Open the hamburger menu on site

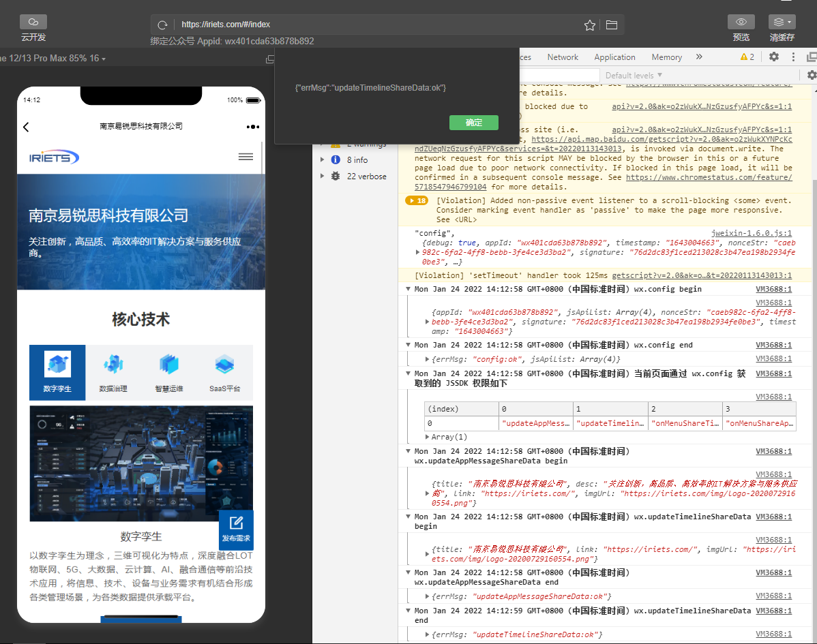click(246, 157)
